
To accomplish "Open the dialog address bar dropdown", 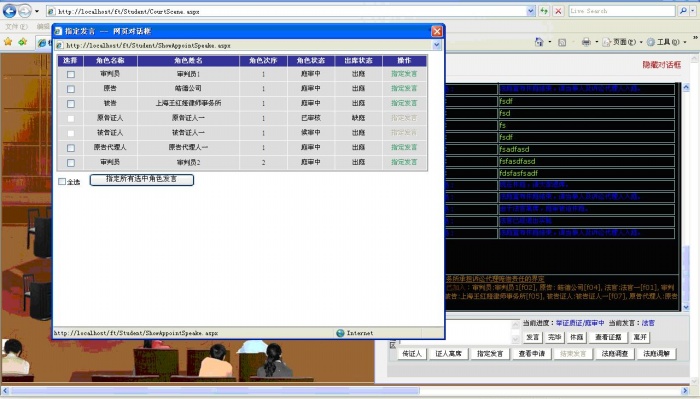I will click(436, 45).
